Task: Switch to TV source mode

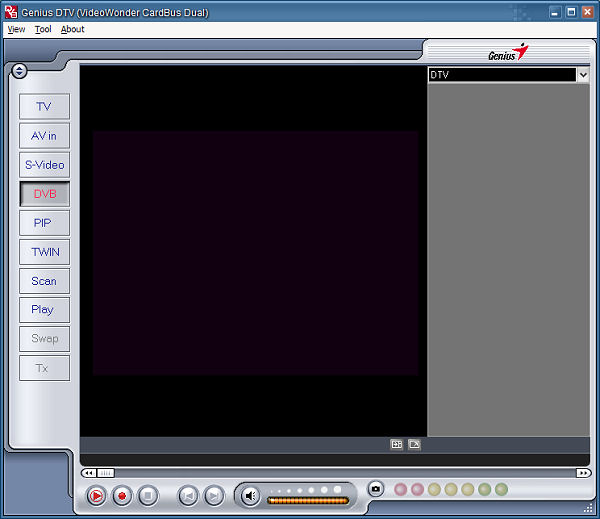Action: pos(44,107)
